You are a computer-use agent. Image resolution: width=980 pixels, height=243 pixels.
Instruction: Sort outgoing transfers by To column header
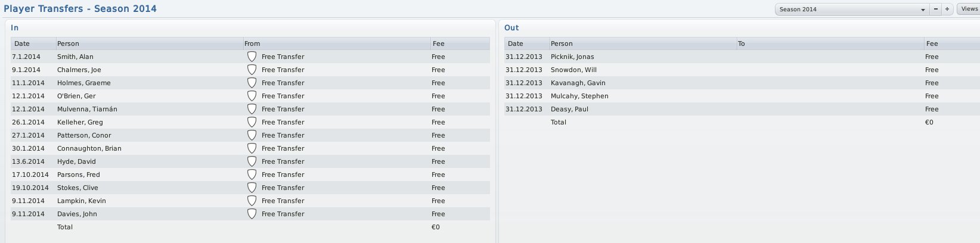[830, 43]
